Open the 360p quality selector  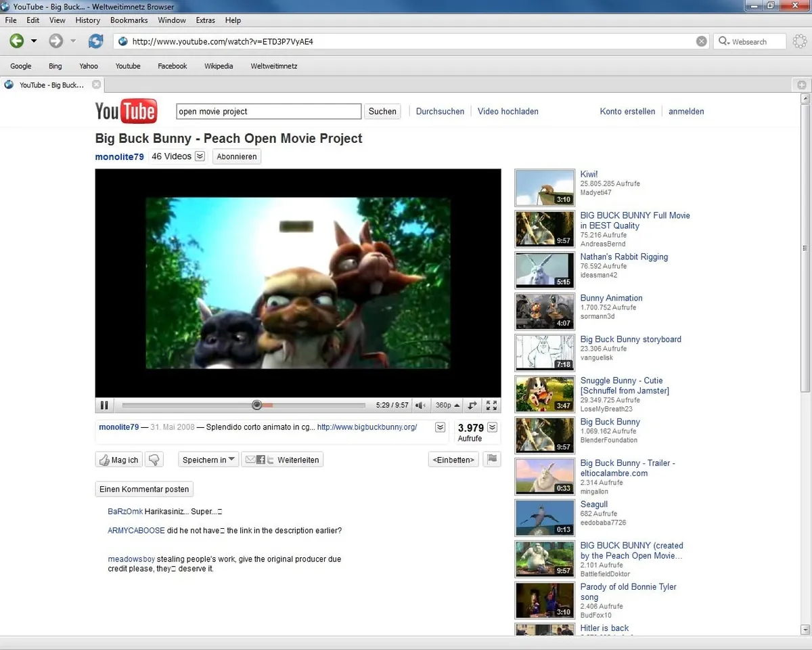pyautogui.click(x=447, y=405)
